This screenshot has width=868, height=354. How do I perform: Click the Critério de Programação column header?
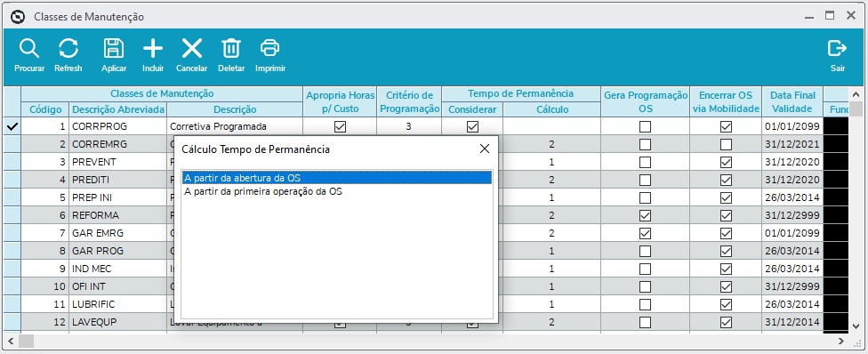(x=409, y=102)
